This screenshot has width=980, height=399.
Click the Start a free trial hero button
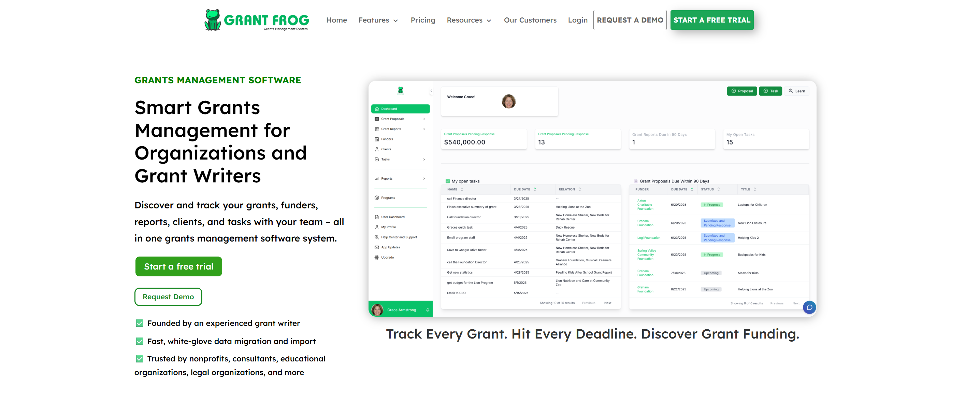tap(178, 266)
